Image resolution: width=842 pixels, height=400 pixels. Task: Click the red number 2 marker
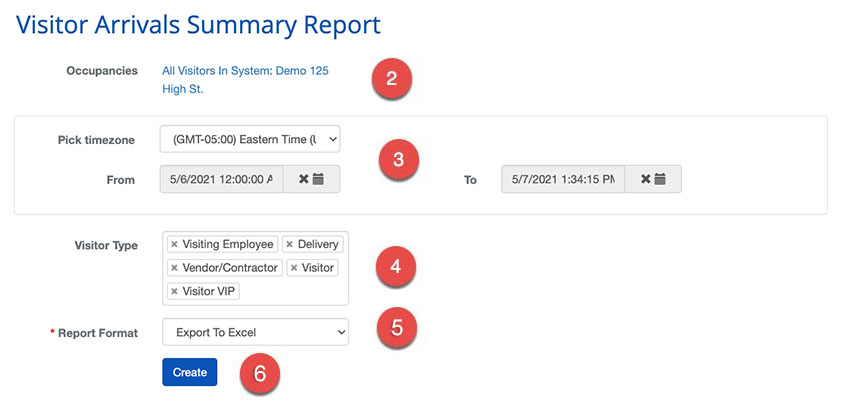coord(391,80)
